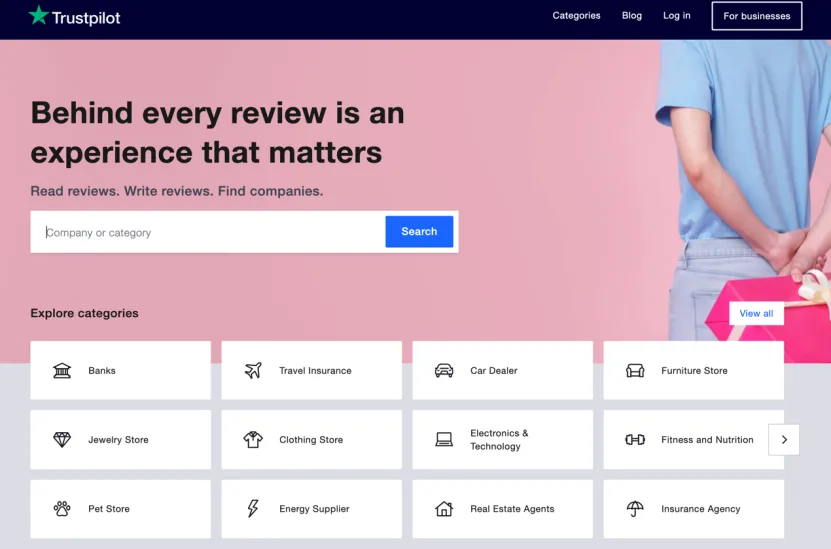Click the Real Estate Agents house icon
This screenshot has height=549, width=831.
[444, 509]
